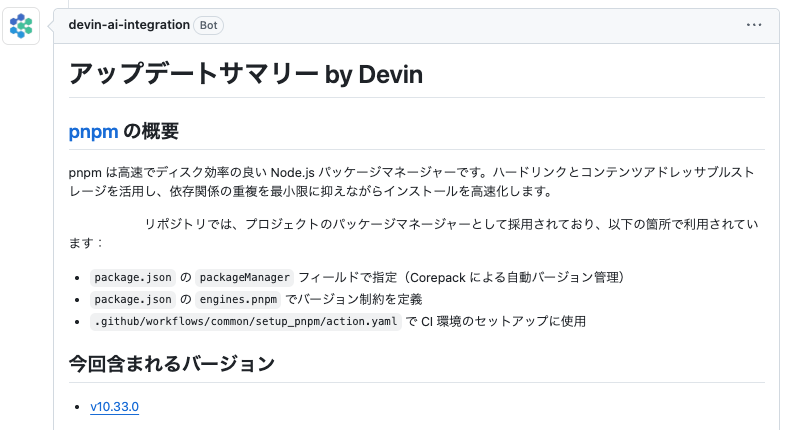Click the setup_pnpm/action.yaml path snippet
Screen dimensions: 790x430
246,321
